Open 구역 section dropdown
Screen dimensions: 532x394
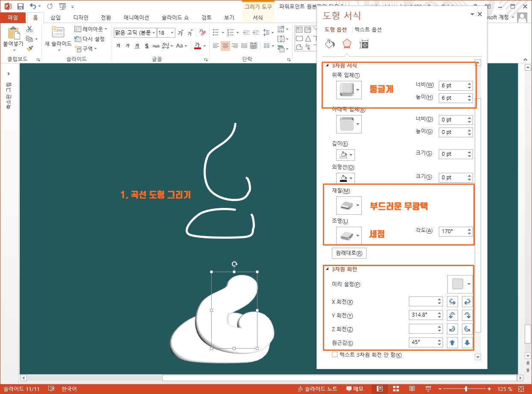(x=86, y=49)
